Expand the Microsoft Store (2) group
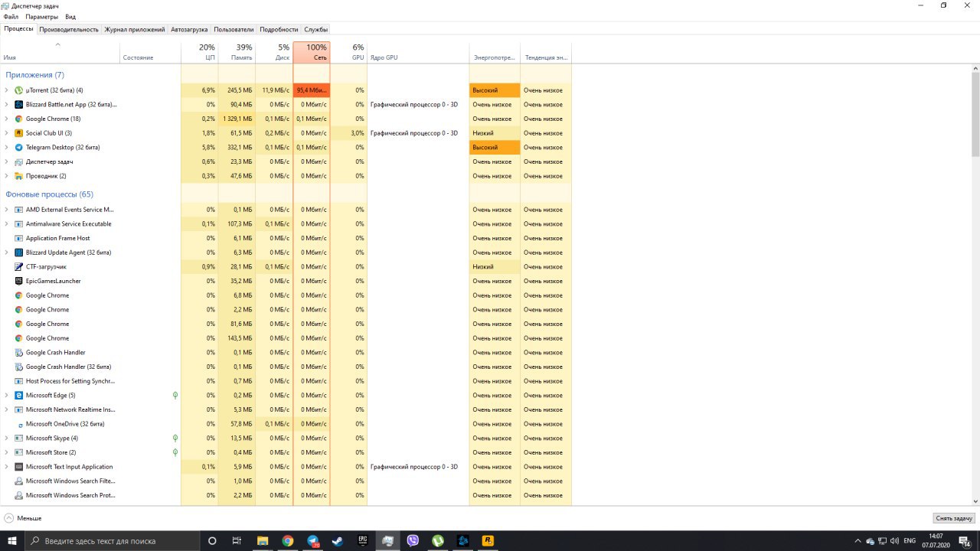 click(7, 452)
